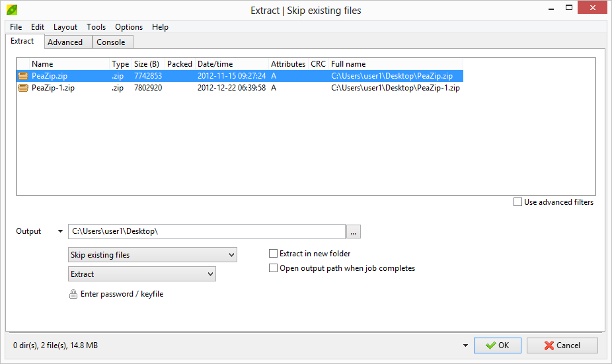Click archive icon beside PeaZip-1.zip
612x364 pixels.
tap(23, 88)
